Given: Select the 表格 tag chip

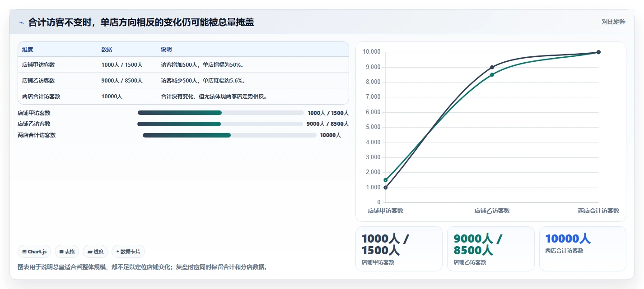Looking at the screenshot, I should 67,252.
